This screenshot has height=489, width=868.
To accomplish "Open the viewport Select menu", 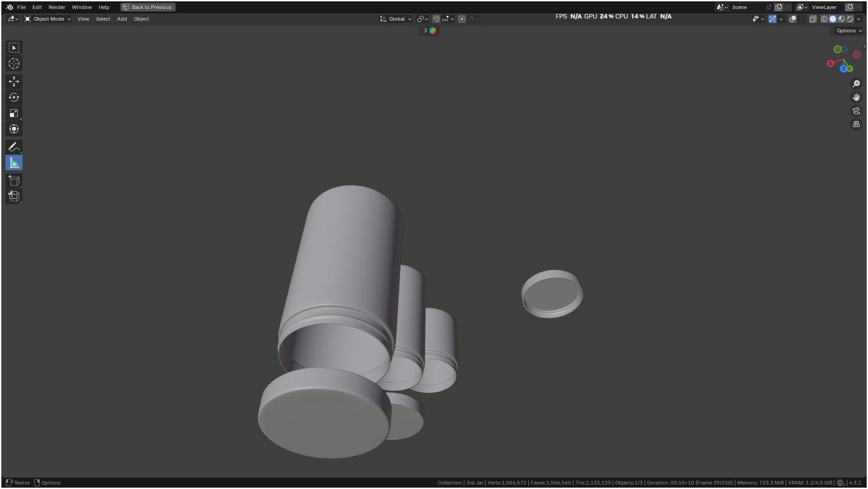I will (x=103, y=19).
